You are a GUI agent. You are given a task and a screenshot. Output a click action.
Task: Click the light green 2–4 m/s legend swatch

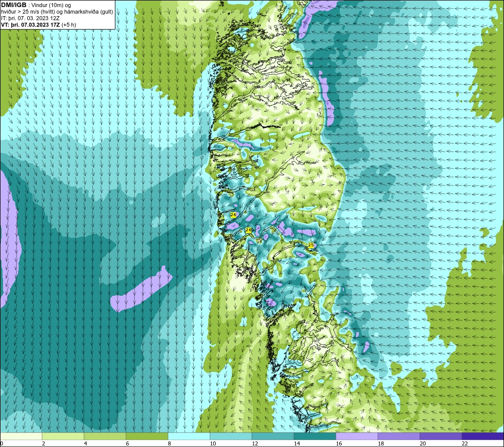point(63,436)
